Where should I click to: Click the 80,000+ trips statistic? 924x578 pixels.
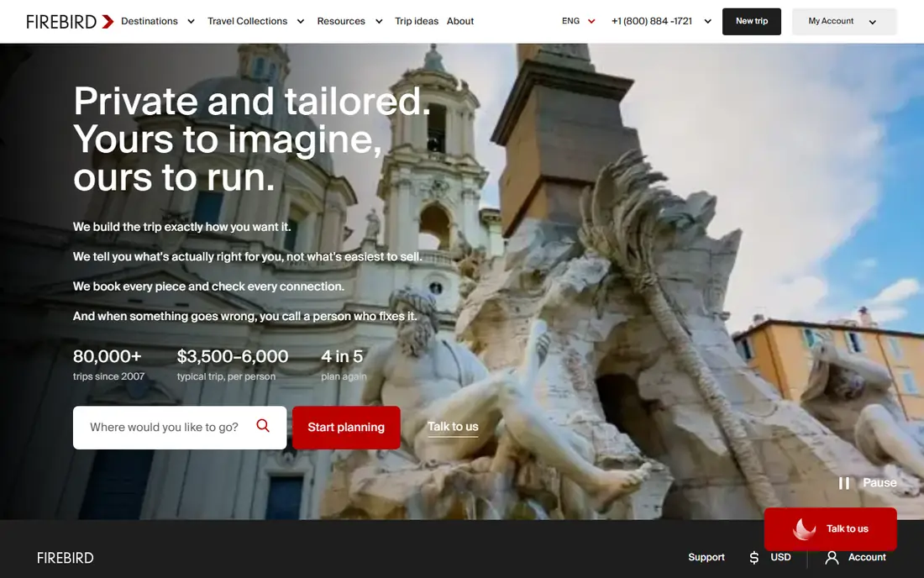click(x=108, y=356)
